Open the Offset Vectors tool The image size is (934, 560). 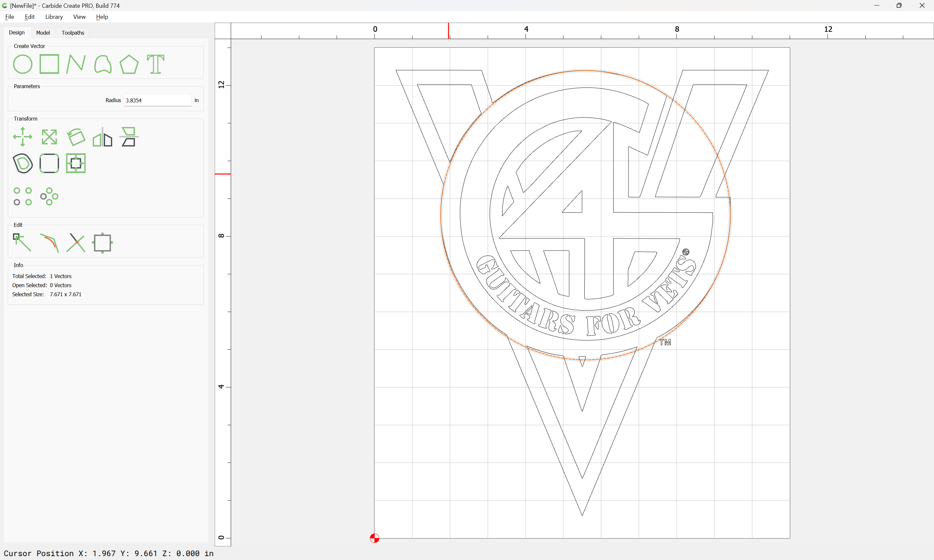pyautogui.click(x=23, y=163)
